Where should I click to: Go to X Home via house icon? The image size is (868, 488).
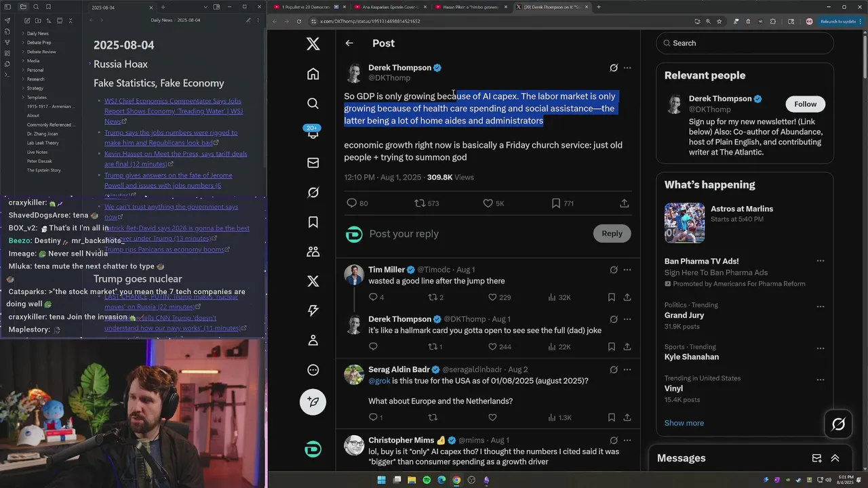[x=313, y=74]
